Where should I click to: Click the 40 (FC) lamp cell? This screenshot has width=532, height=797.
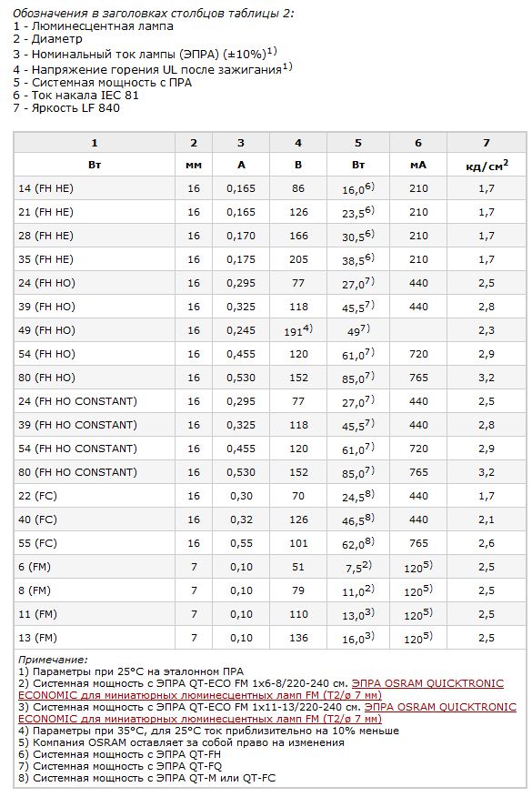point(95,520)
